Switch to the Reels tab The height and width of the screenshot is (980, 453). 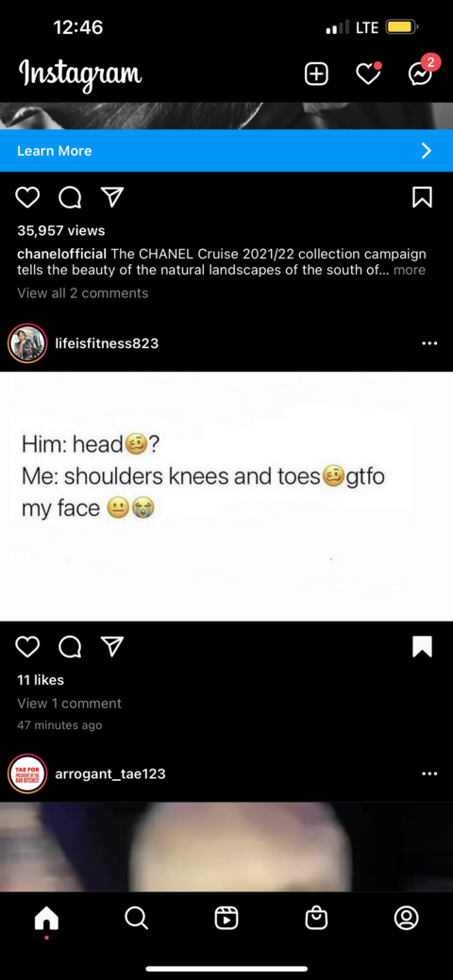(x=226, y=918)
